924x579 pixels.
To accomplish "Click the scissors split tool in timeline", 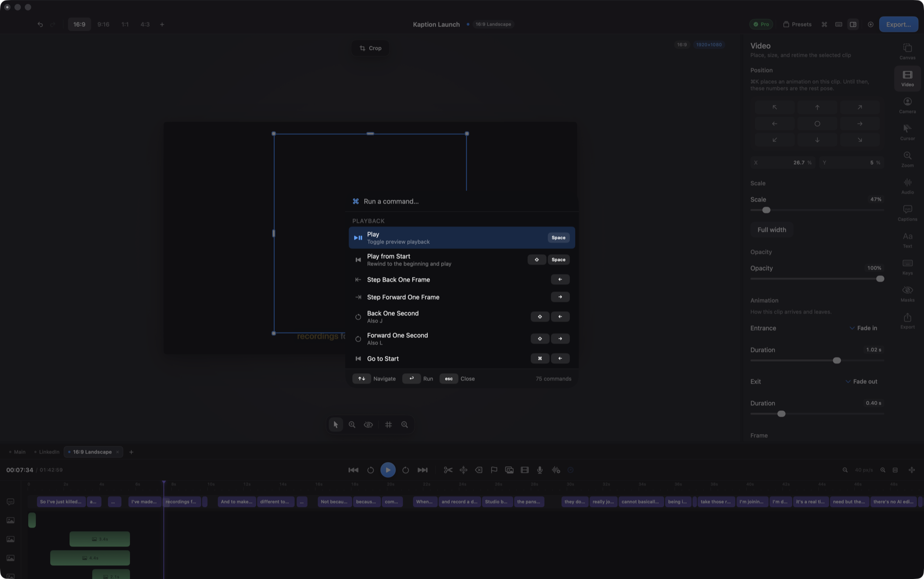I will click(448, 470).
